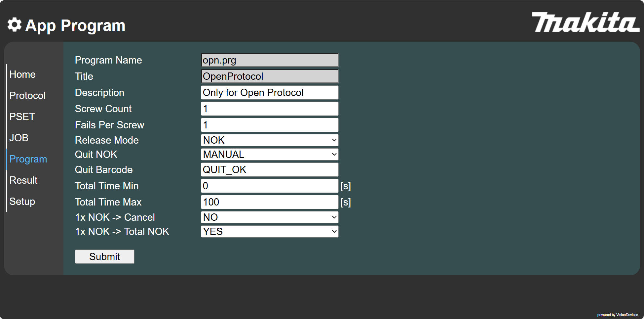
Task: Expand the 1x NOK -> Total NOK dropdown
Action: pyautogui.click(x=270, y=232)
